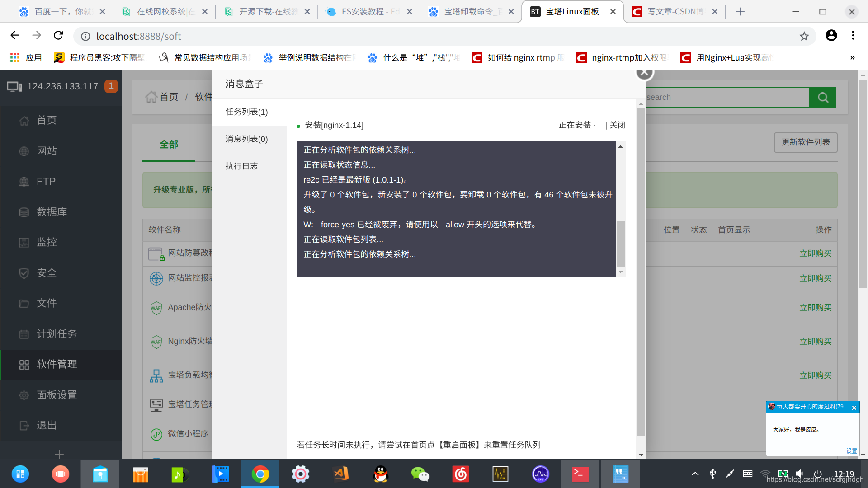This screenshot has height=488, width=868.
Task: Click the 更新软件列表 button
Action: 806,142
